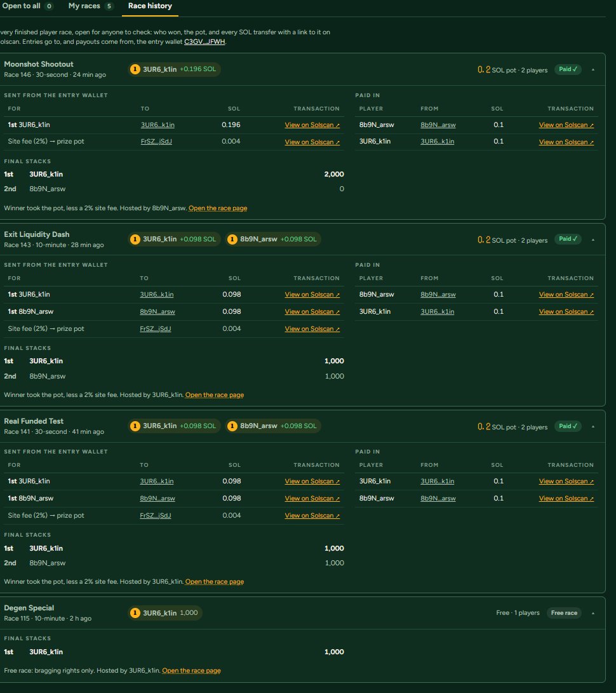This screenshot has width=616, height=693.
Task: Open FrSZ...jSdJ wallet link in Moonshot Shootout
Action: tap(156, 142)
